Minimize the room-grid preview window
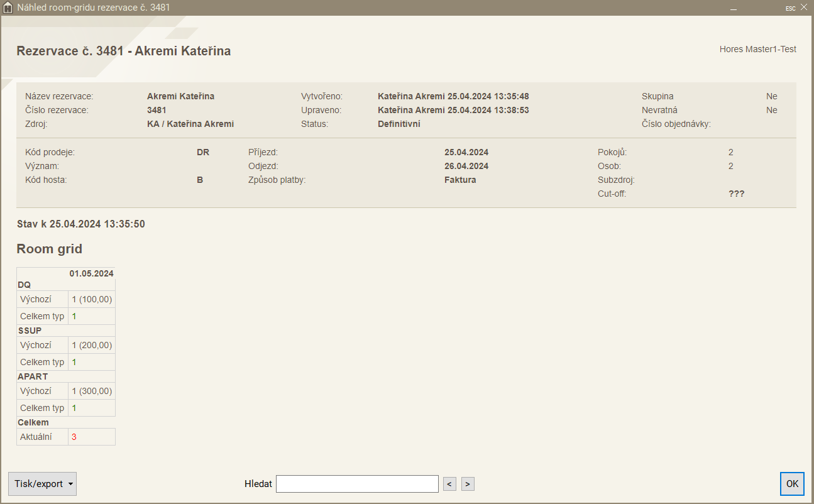The height and width of the screenshot is (504, 814). [733, 8]
